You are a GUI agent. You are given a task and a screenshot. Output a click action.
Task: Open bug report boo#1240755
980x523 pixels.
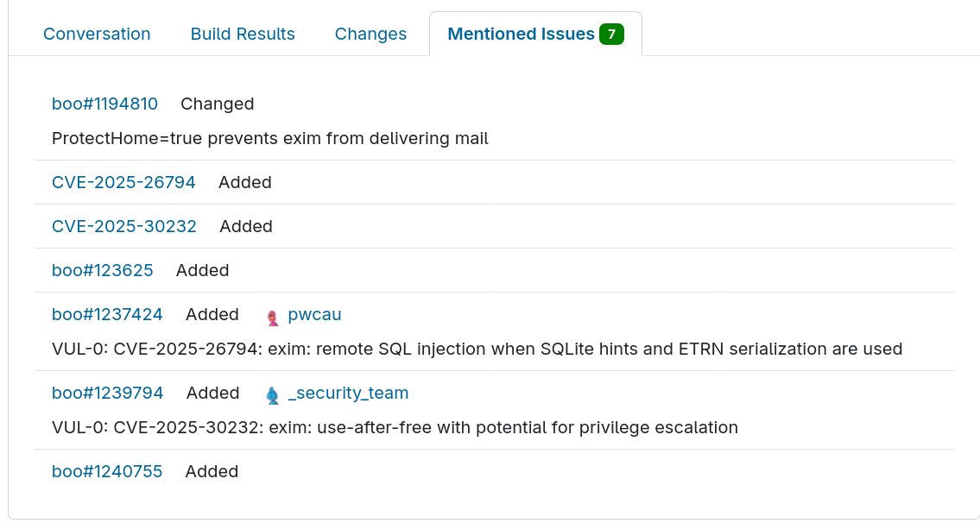pyautogui.click(x=107, y=471)
